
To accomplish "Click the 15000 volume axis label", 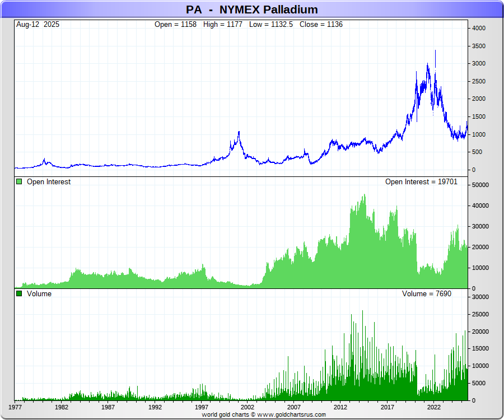I will tap(480, 348).
